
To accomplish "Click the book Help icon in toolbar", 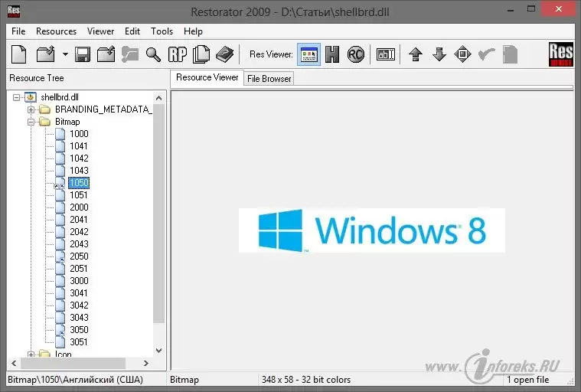I will click(x=224, y=54).
